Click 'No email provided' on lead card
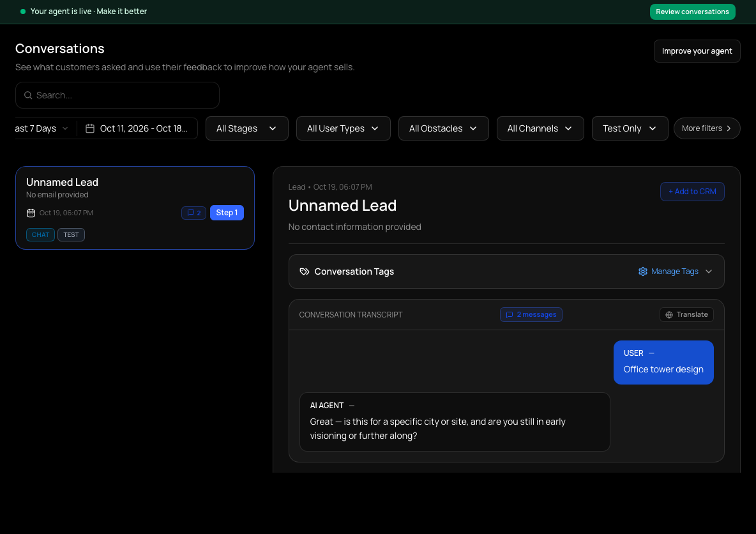Screen dimensions: 756x534 click(x=57, y=195)
